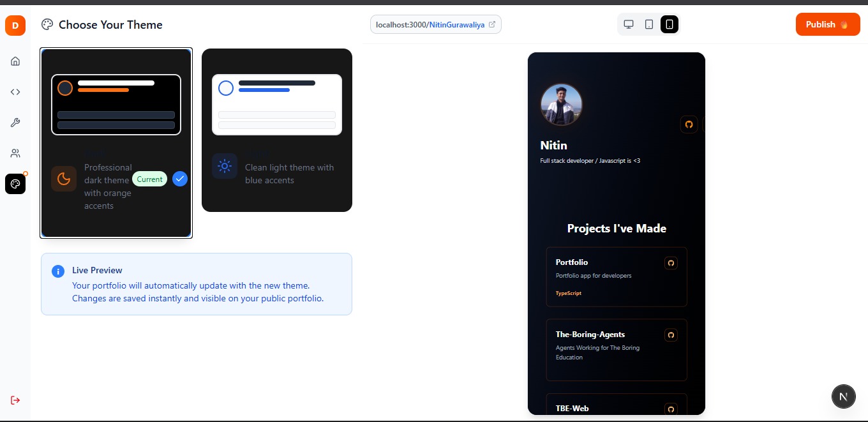The width and height of the screenshot is (868, 422).
Task: Open the tools/skills section via wrench icon
Action: point(15,122)
